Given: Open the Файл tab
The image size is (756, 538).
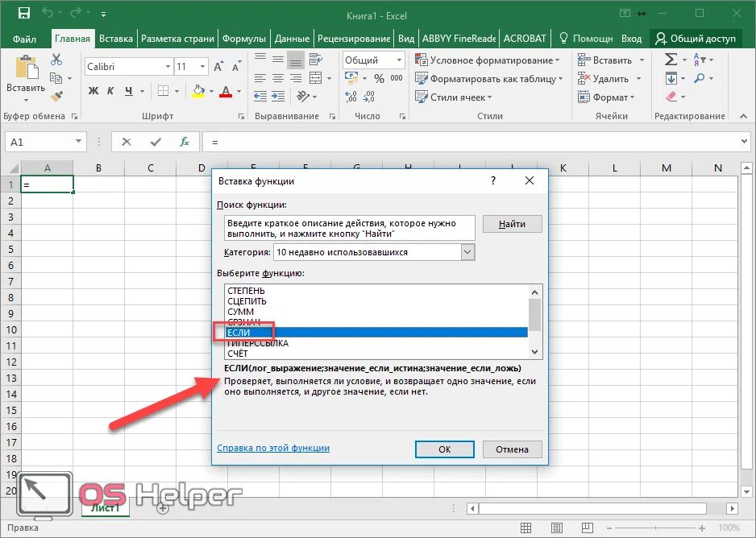Looking at the screenshot, I should (x=24, y=39).
